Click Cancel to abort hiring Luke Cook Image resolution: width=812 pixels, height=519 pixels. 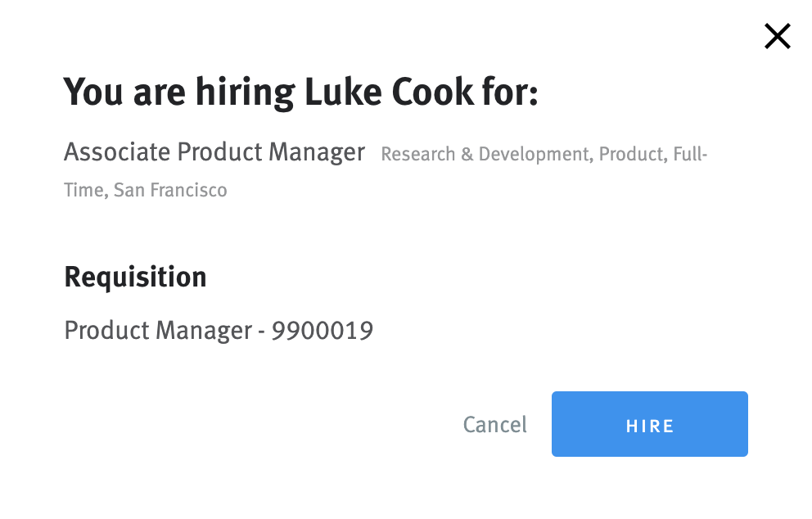click(494, 424)
